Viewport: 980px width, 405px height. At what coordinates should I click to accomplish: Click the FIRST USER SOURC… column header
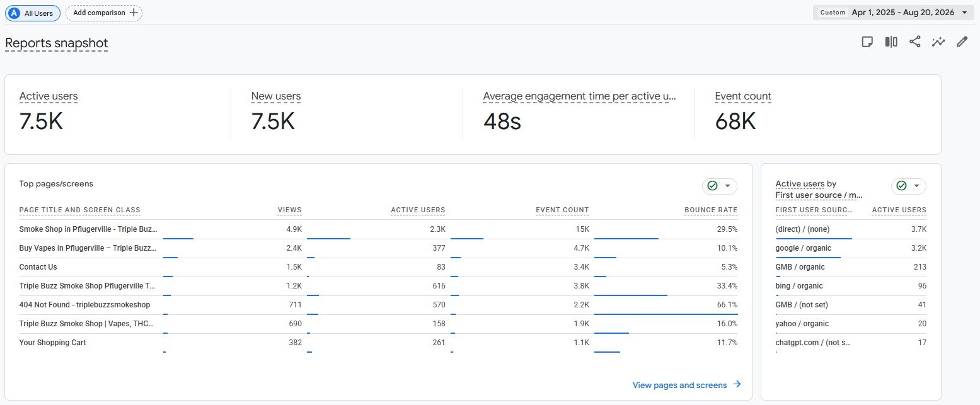click(814, 210)
